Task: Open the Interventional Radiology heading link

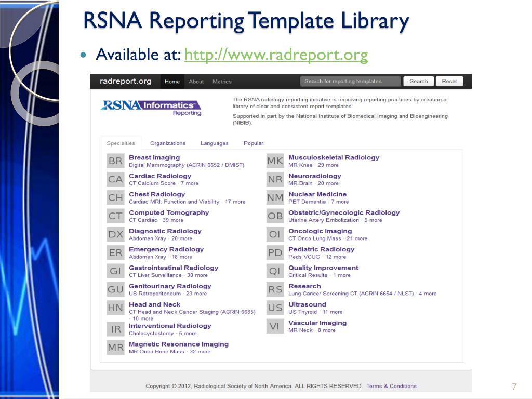Action: tap(170, 326)
